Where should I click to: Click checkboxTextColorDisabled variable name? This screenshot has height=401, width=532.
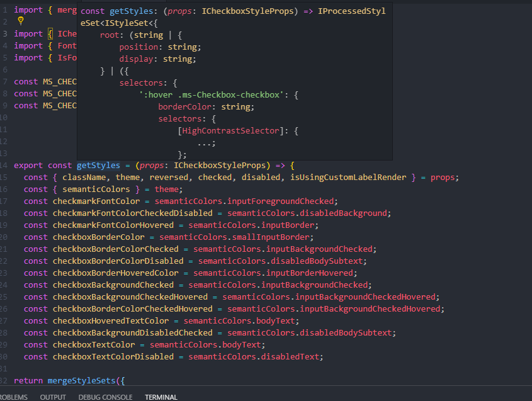click(x=113, y=356)
